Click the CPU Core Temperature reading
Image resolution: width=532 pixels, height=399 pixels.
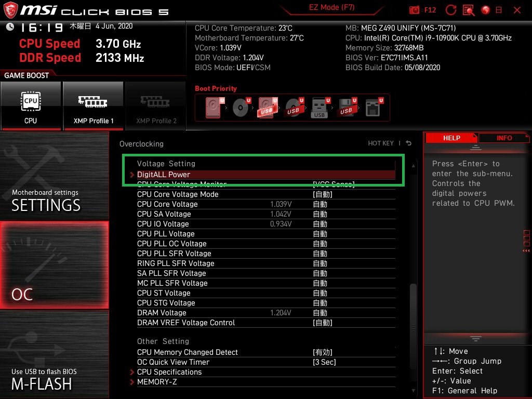pyautogui.click(x=244, y=28)
